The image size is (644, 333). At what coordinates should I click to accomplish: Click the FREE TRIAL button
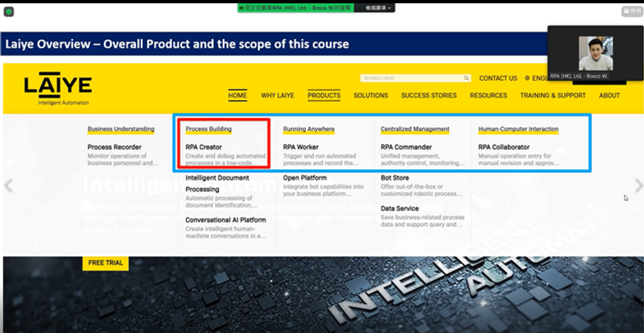click(x=105, y=263)
